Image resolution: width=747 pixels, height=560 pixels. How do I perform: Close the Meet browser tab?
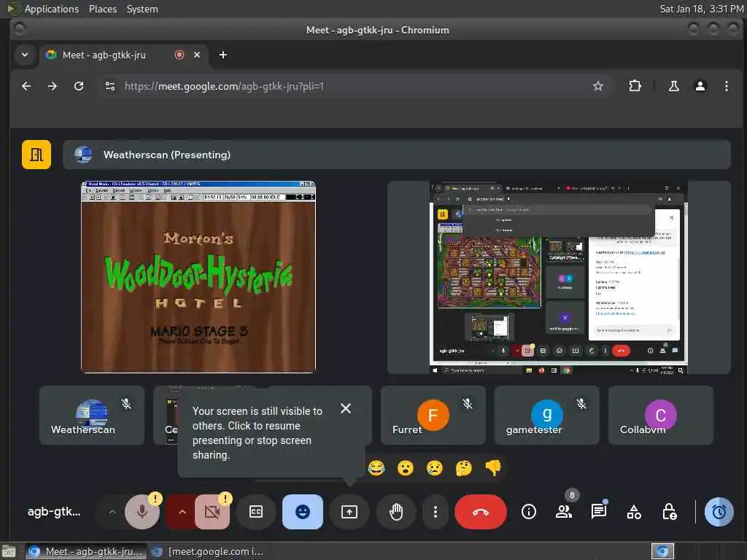pyautogui.click(x=197, y=55)
